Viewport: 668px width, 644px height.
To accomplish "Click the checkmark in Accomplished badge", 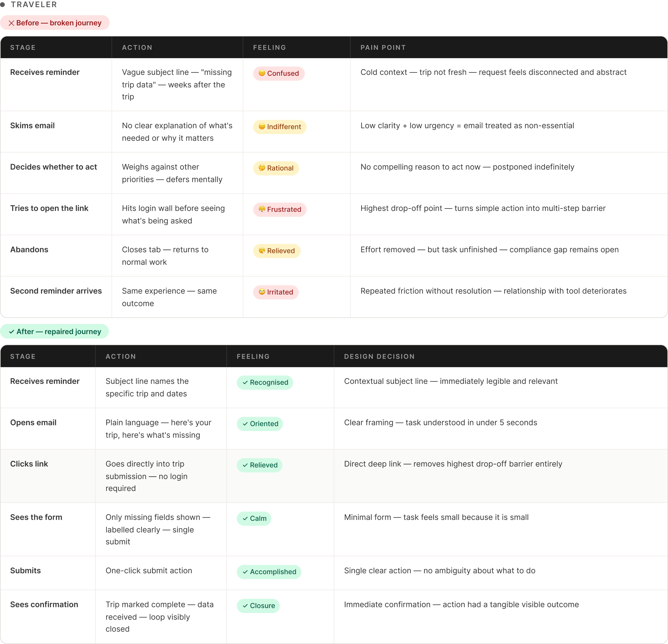I will [x=245, y=572].
